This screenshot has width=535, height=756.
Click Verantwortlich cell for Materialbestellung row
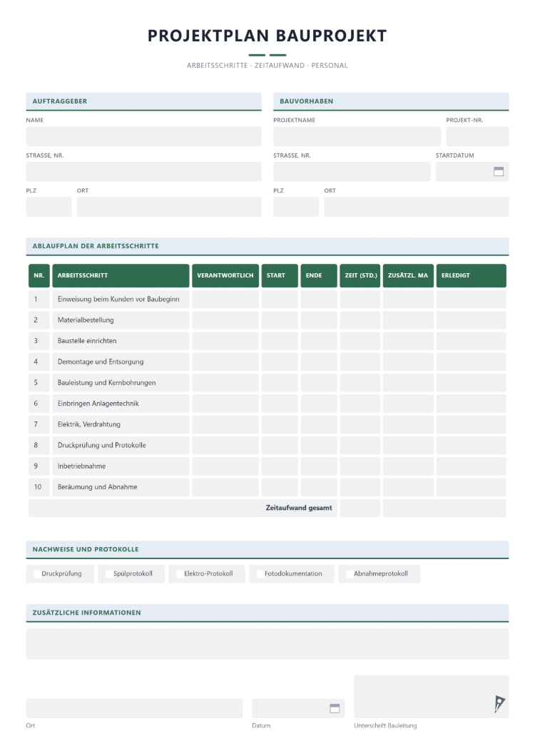point(225,320)
